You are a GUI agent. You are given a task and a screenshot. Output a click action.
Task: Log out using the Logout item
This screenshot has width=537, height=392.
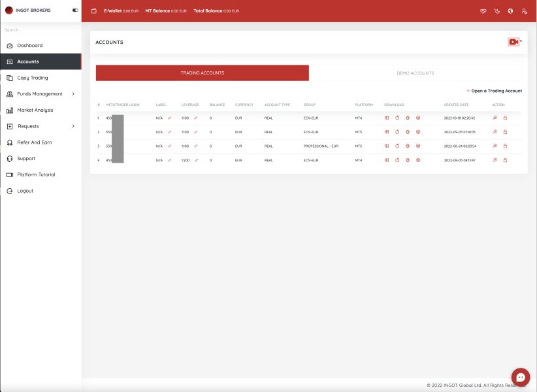click(41, 191)
